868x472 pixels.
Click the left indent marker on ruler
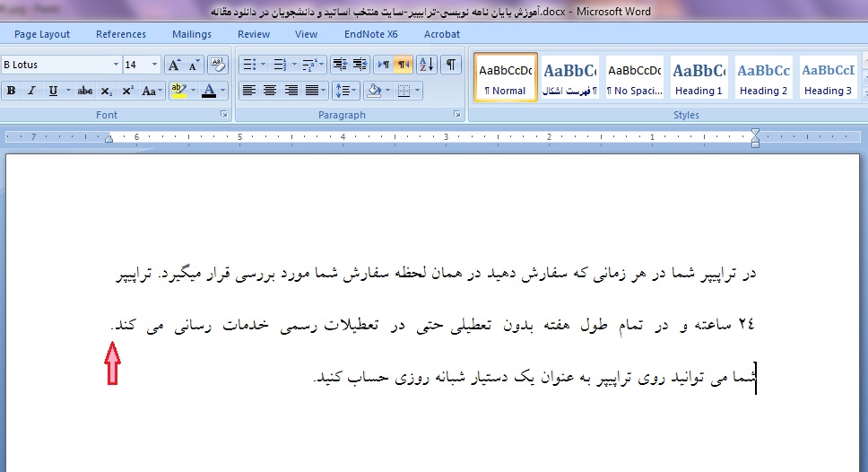point(109,138)
